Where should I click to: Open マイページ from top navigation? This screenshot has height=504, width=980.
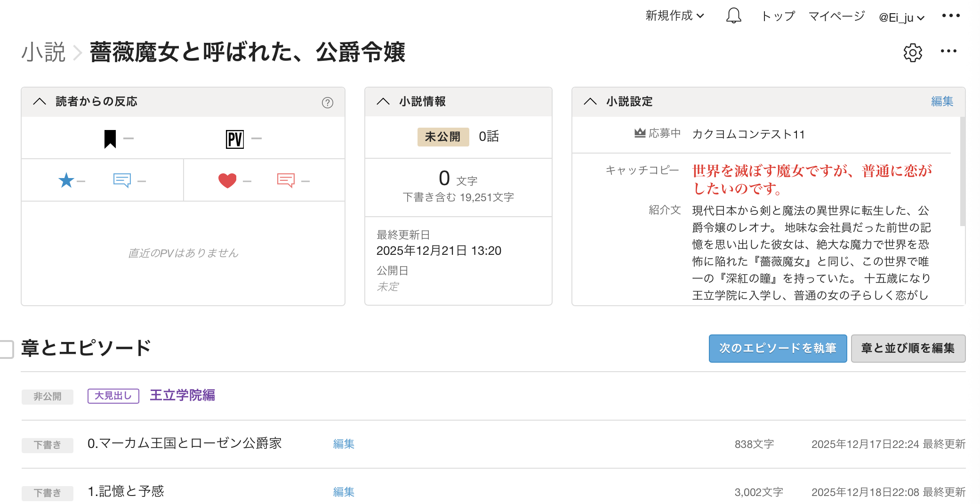tap(836, 16)
